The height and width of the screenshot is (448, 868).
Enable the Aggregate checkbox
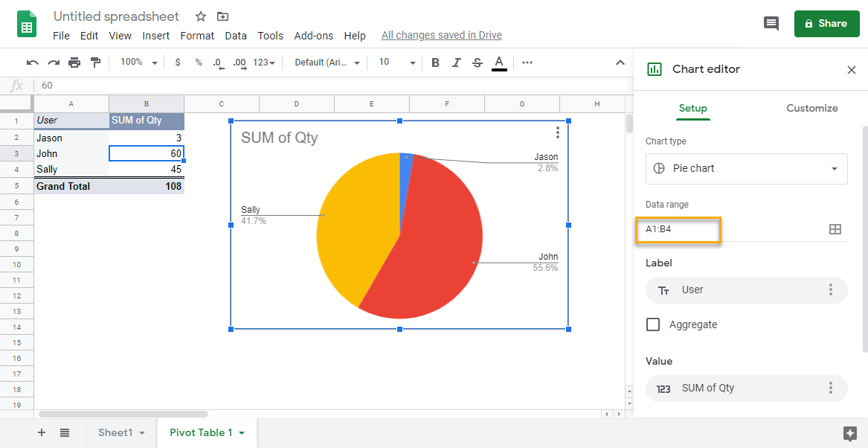coord(653,324)
